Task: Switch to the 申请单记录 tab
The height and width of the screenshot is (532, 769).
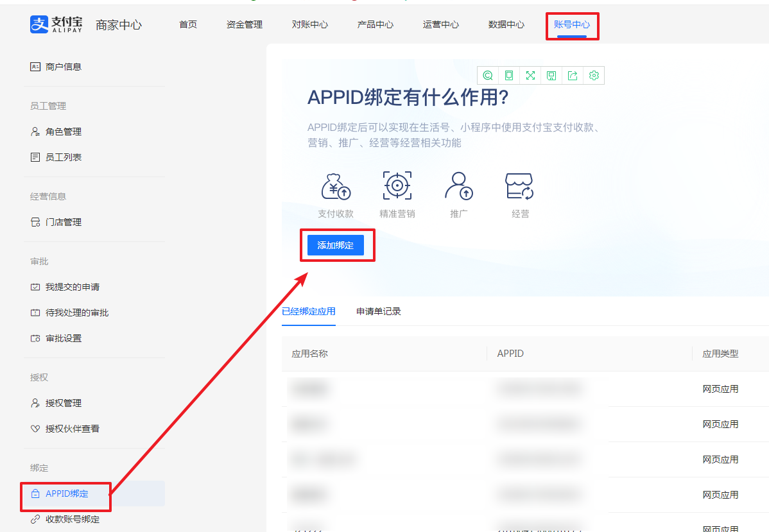Action: [x=379, y=311]
